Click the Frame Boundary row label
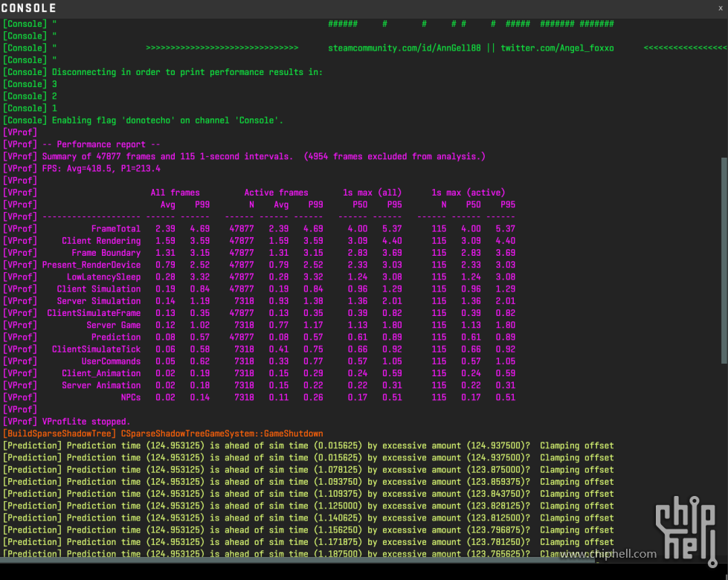Viewport: 728px width, 580px height. 106,253
